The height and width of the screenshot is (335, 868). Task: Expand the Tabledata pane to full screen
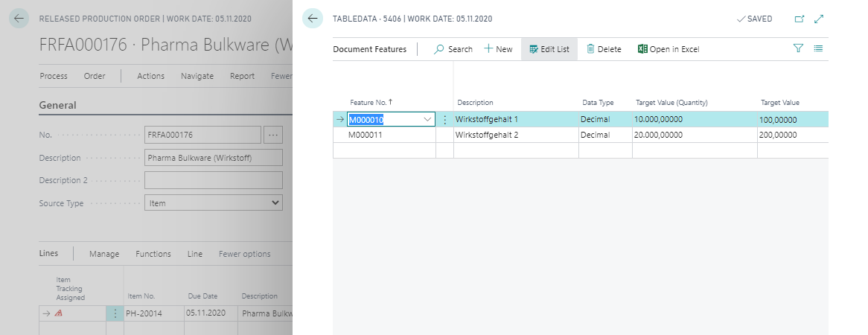(820, 19)
